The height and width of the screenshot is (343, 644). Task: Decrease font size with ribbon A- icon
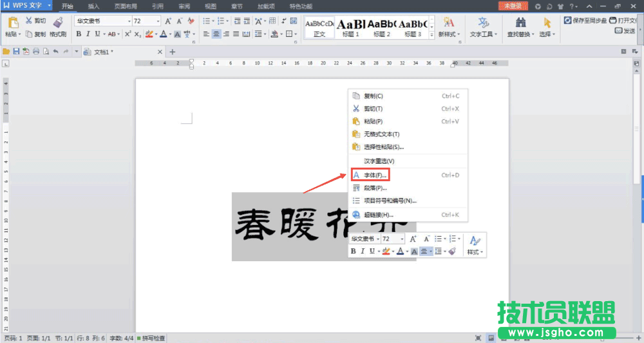pos(180,21)
